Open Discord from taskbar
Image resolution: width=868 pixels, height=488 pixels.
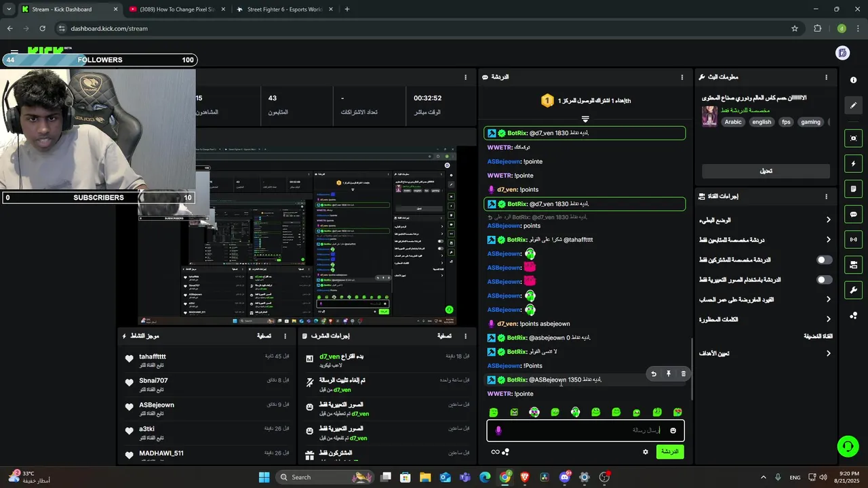click(x=565, y=477)
